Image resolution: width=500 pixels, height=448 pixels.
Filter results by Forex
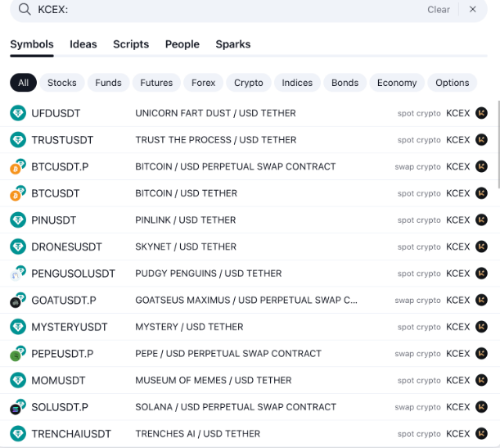pyautogui.click(x=204, y=83)
